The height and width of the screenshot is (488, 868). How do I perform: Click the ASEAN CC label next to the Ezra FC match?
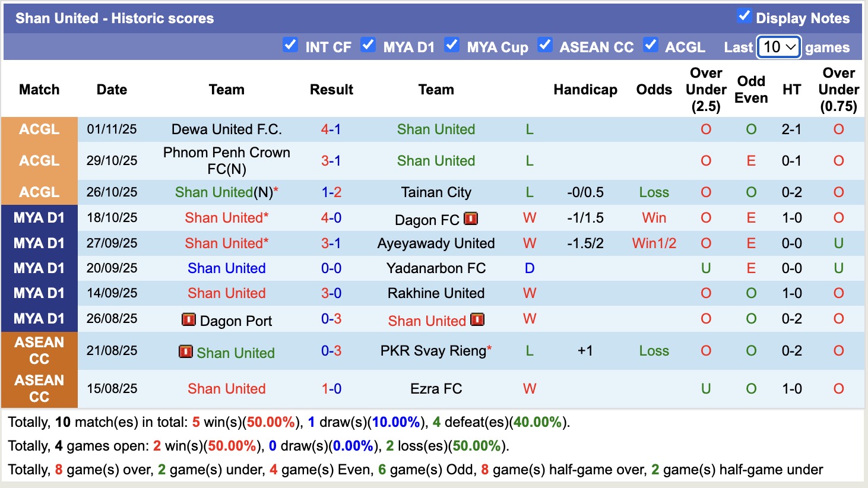point(39,389)
